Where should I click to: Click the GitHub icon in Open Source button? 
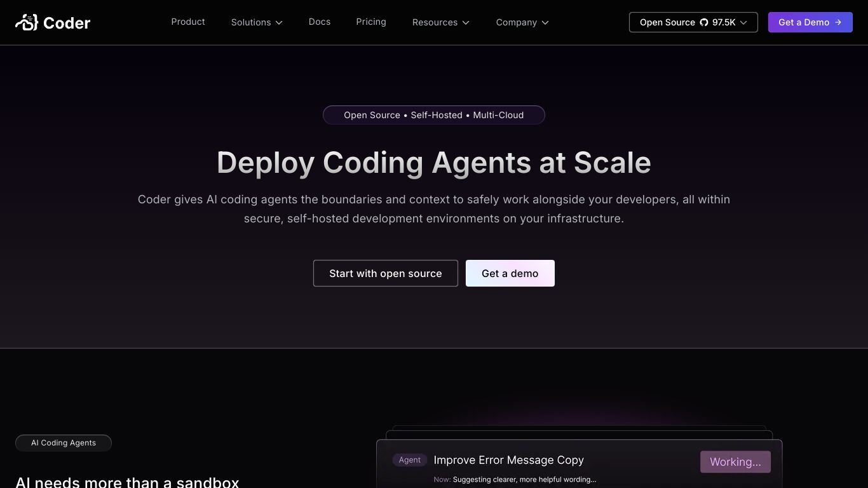click(x=704, y=22)
